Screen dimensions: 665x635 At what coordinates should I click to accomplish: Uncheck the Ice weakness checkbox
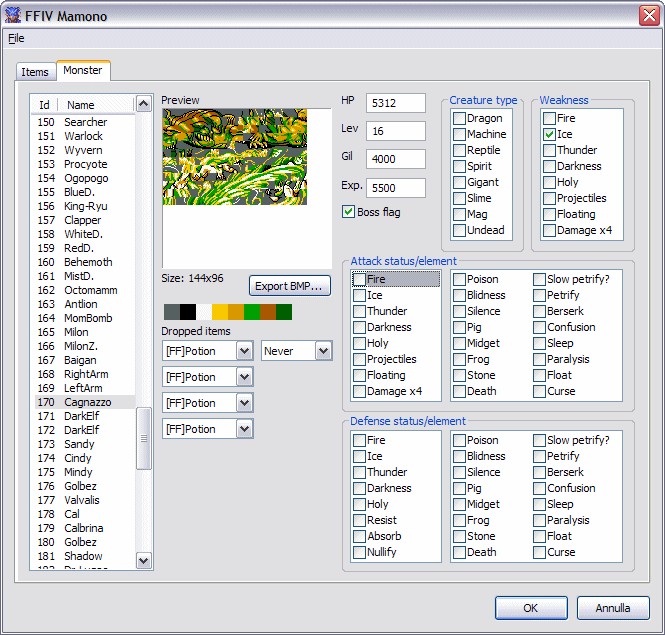click(549, 134)
